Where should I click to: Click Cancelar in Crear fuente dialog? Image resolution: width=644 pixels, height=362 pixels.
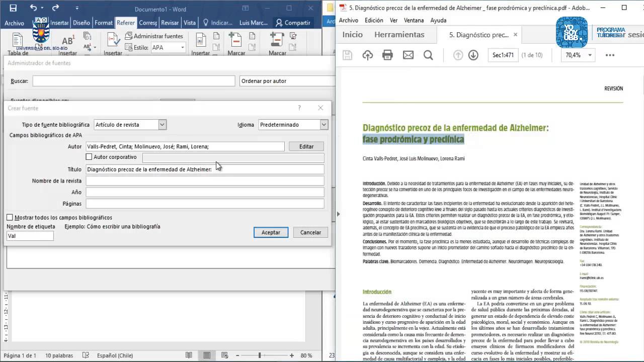(310, 232)
